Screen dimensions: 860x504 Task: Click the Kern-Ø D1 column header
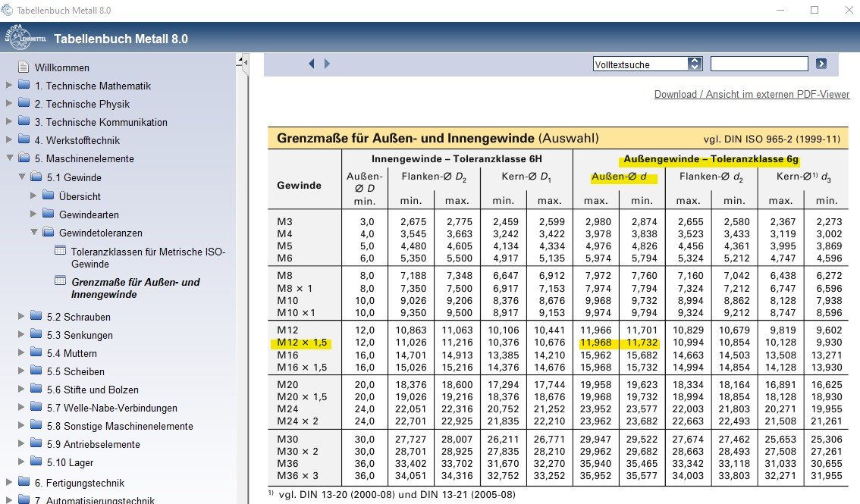[526, 177]
